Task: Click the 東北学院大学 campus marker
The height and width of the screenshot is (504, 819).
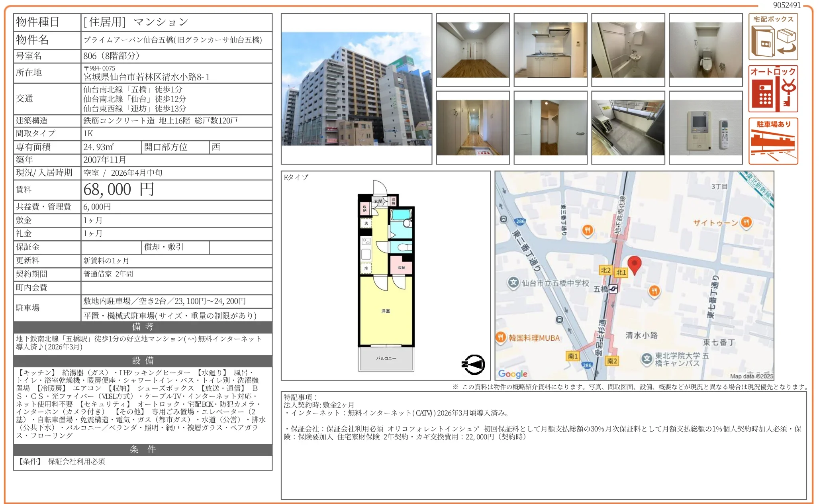Action: pyautogui.click(x=647, y=358)
